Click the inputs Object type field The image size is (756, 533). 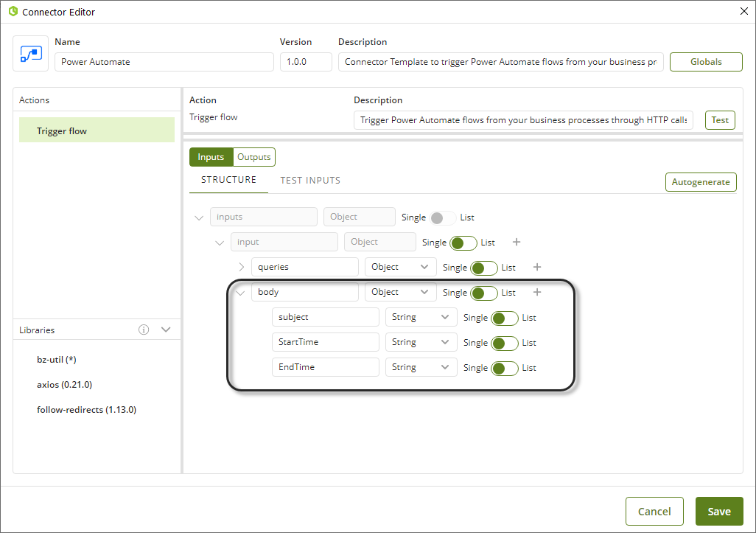[x=360, y=217]
